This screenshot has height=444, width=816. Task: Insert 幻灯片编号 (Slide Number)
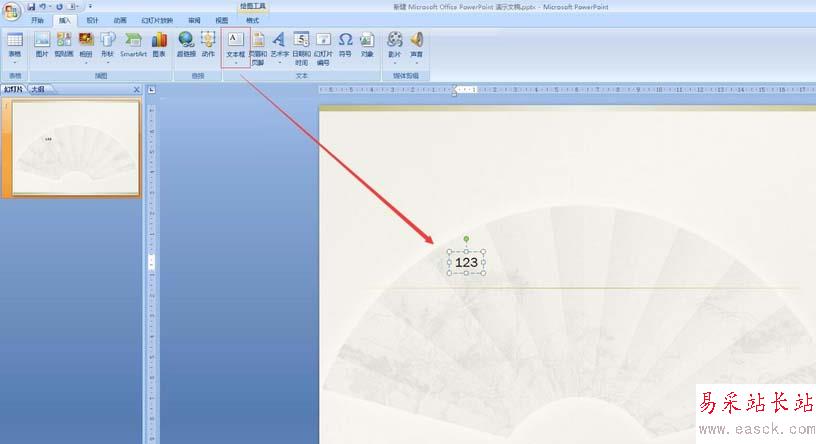(323, 48)
